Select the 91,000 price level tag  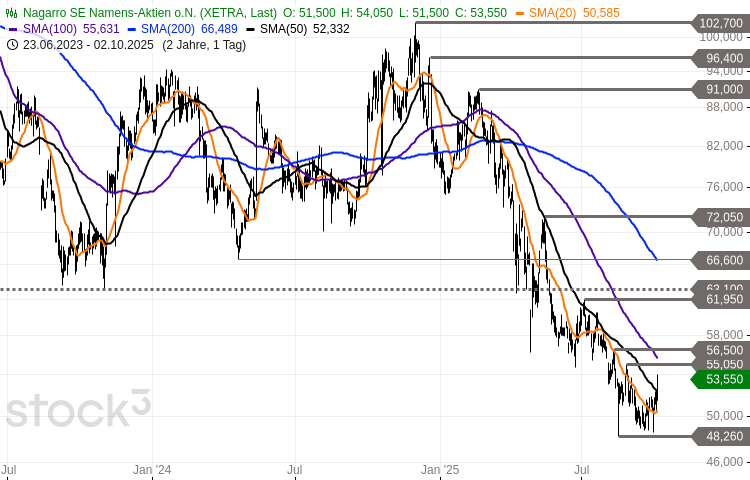pyautogui.click(x=720, y=89)
